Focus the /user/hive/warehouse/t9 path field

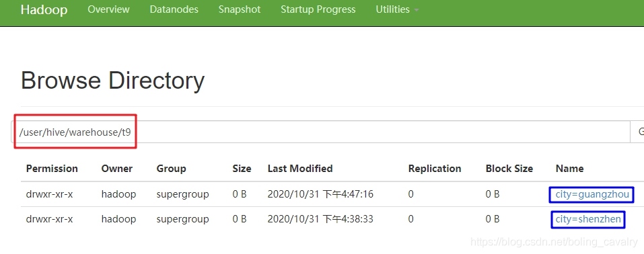tap(320, 132)
